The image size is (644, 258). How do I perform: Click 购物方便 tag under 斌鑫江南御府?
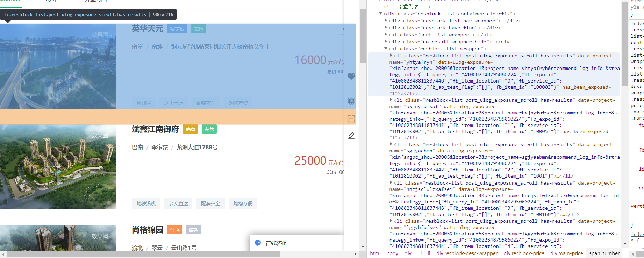(243, 203)
